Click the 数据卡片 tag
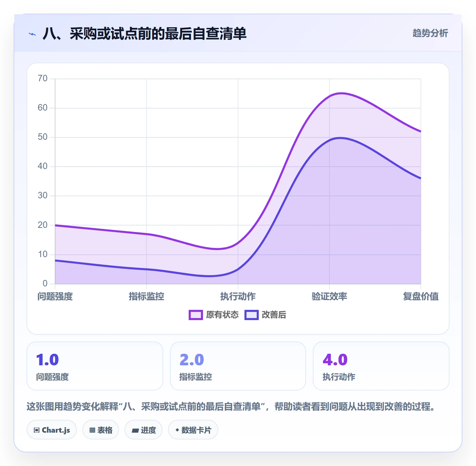 193,430
